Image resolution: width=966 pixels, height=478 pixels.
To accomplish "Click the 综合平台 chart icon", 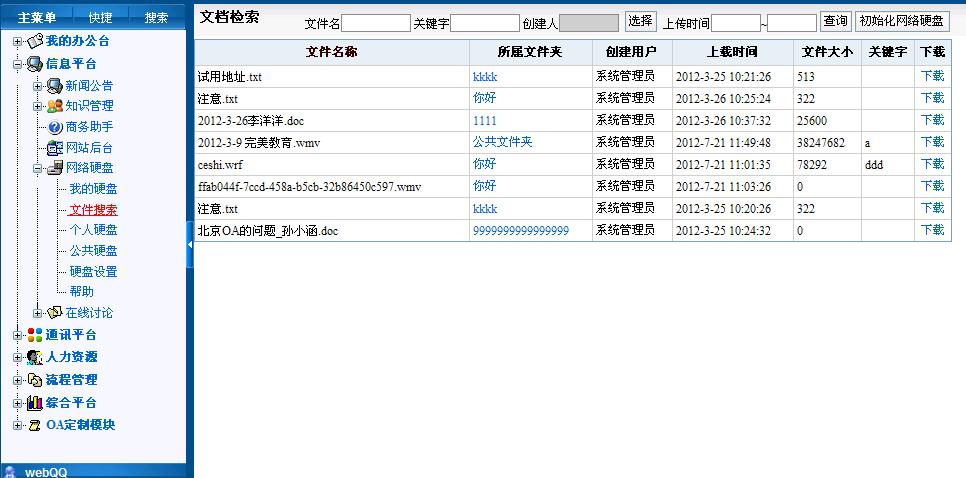I will point(35,403).
